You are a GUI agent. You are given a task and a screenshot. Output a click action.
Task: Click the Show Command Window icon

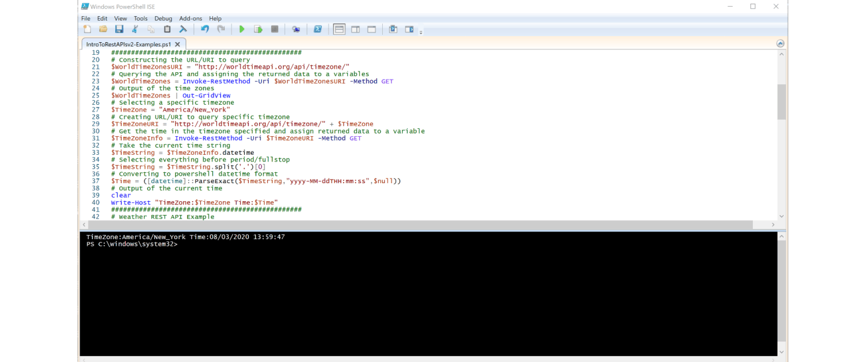393,29
